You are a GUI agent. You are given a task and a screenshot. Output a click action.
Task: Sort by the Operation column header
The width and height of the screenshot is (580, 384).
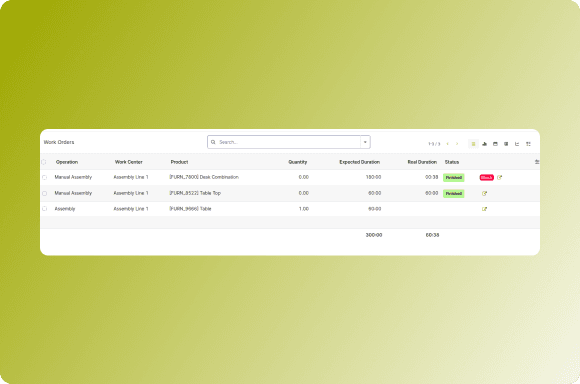67,162
